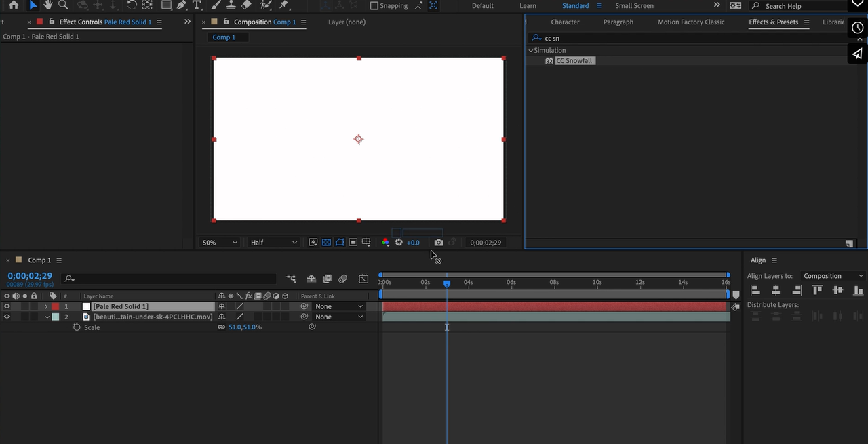Image resolution: width=868 pixels, height=444 pixels.
Task: Open Align Layers to Composition dropdown
Action: (x=833, y=276)
